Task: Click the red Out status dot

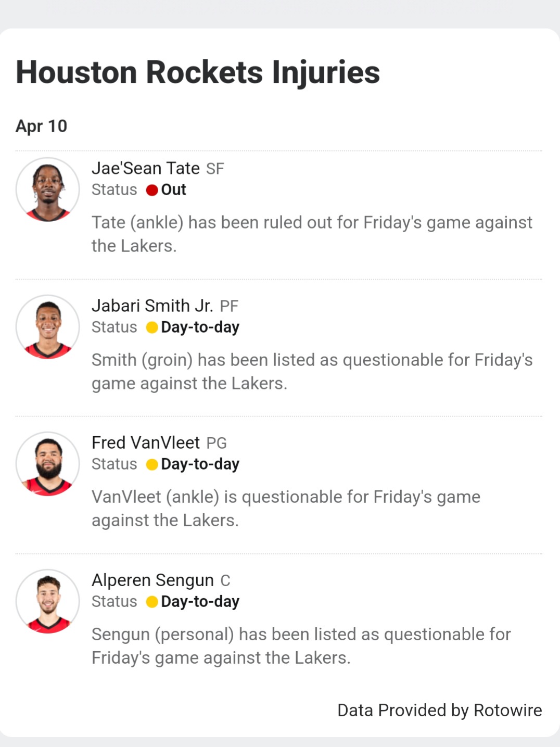Action: click(152, 190)
